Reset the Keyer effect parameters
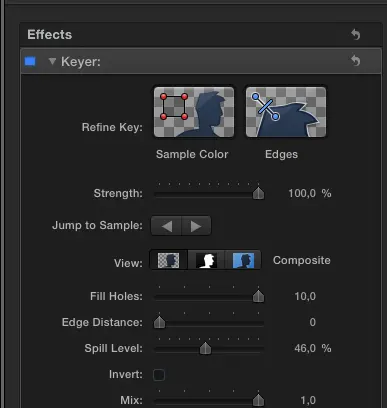 click(x=356, y=61)
